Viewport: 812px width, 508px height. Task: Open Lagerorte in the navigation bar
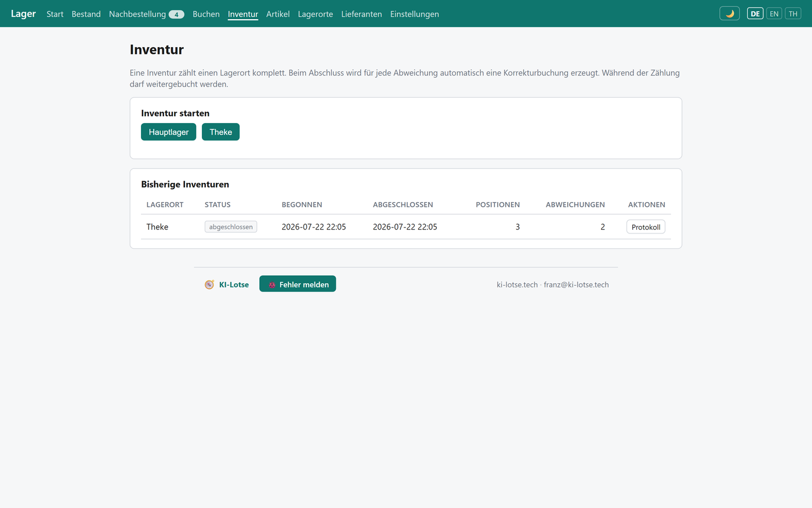pos(316,14)
